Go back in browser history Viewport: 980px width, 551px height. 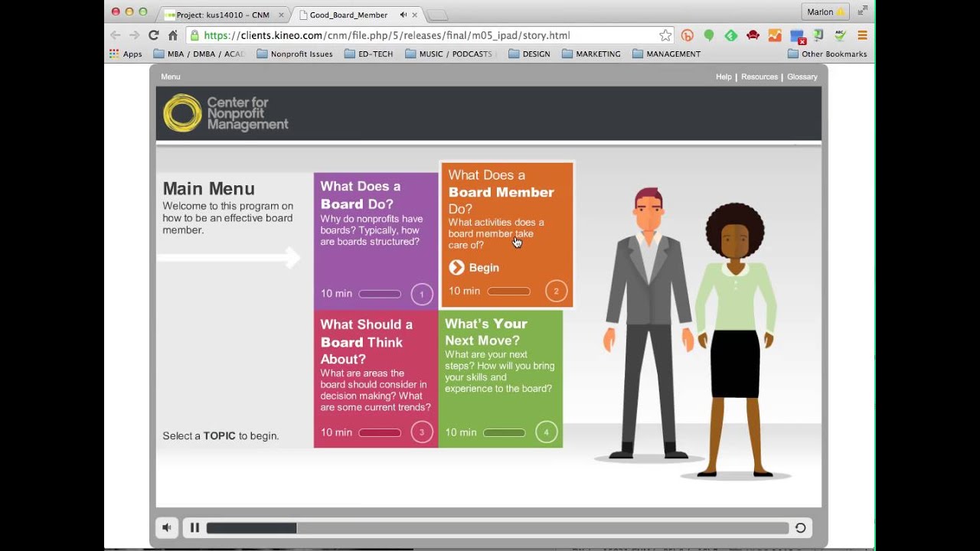116,35
